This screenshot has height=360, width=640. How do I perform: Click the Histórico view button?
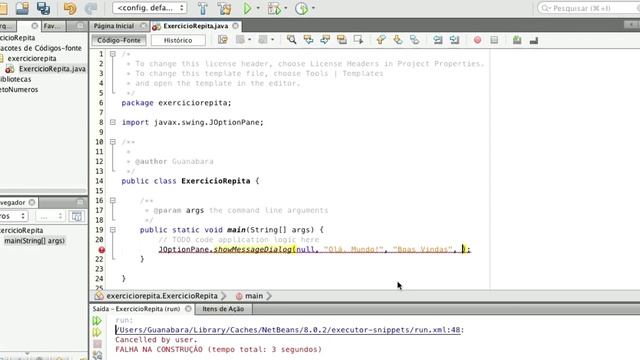pos(178,40)
